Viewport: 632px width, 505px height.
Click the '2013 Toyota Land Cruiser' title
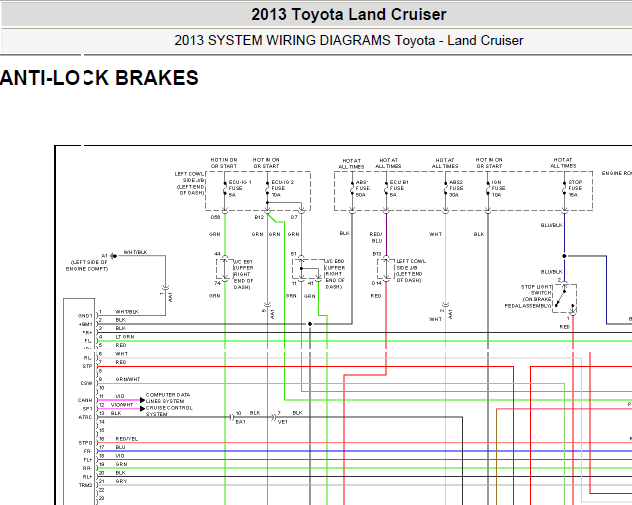click(x=349, y=15)
